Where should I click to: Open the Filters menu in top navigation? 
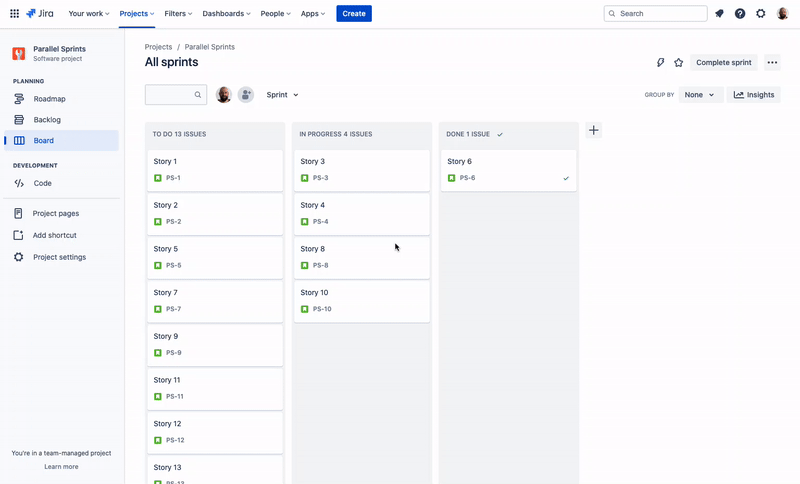click(178, 14)
